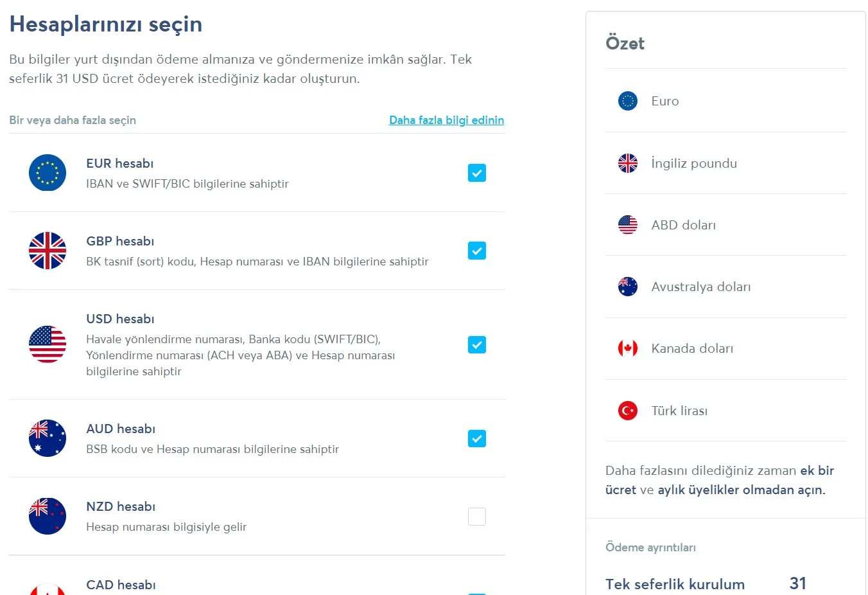This screenshot has width=868, height=595.
Task: Click the Australian flag icon for AUD account
Action: pyautogui.click(x=48, y=438)
